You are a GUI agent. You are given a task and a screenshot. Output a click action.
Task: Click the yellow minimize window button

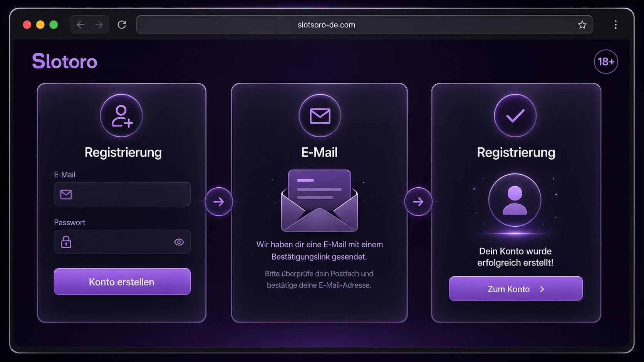tap(40, 25)
